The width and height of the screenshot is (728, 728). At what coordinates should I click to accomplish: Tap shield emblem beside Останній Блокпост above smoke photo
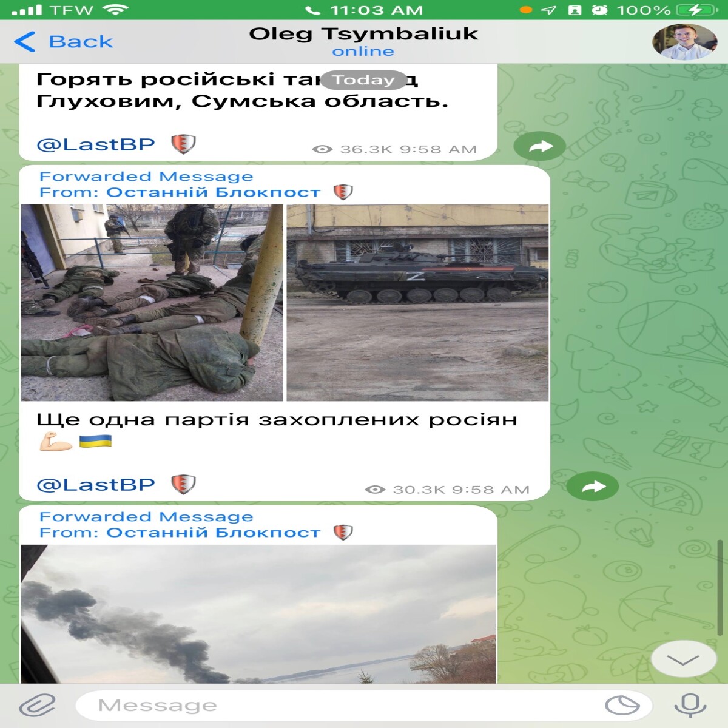(x=343, y=533)
